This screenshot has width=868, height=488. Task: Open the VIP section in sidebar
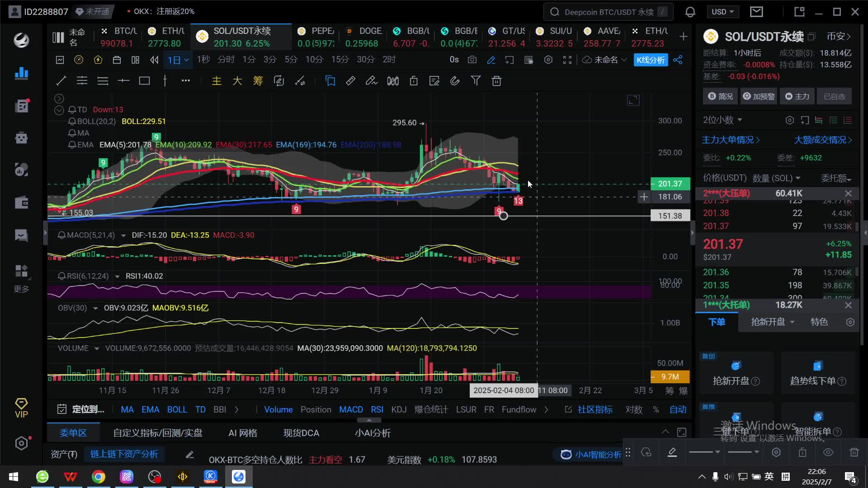pyautogui.click(x=21, y=408)
